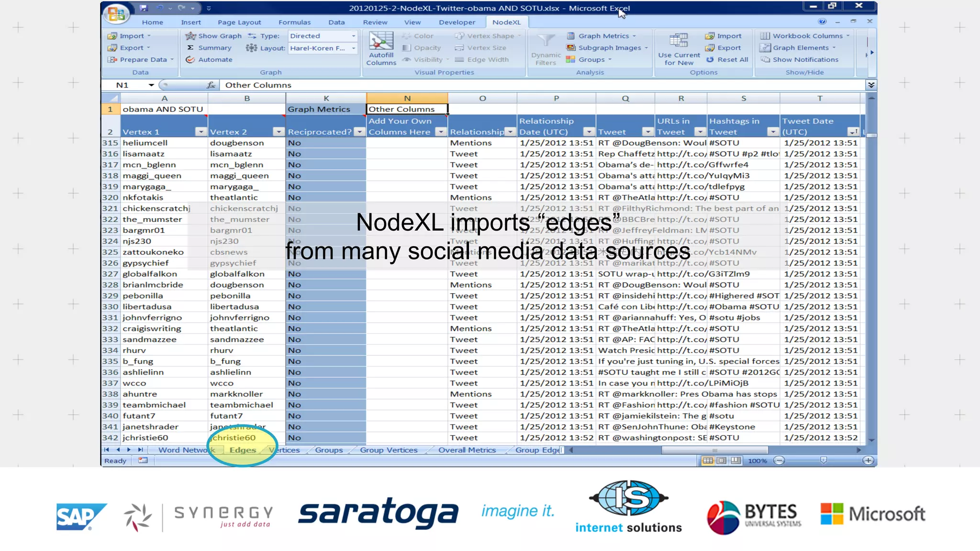The width and height of the screenshot is (980, 551).
Task: Click the Excel Help question mark
Action: pos(822,22)
